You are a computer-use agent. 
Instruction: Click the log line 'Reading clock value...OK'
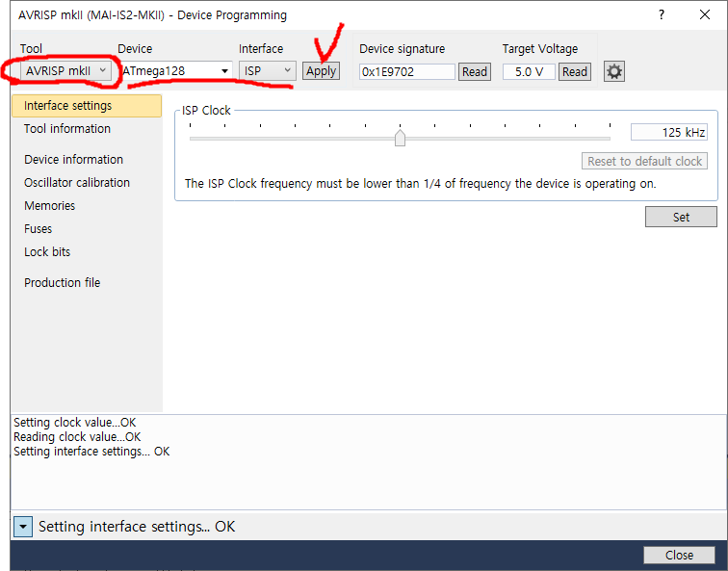pos(77,437)
